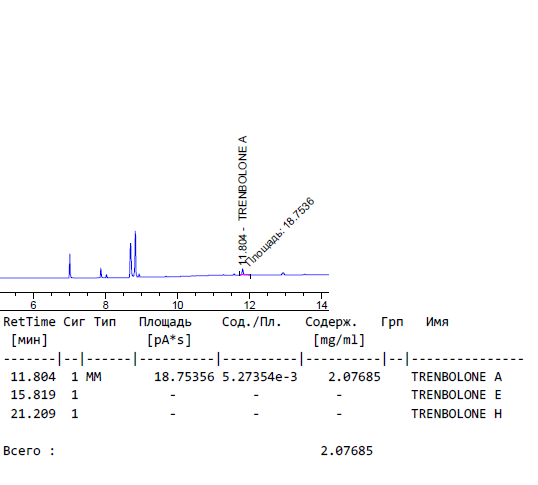Select the TRENBOLONE E row name
Viewport: 538px width, 485px height.
(x=457, y=395)
